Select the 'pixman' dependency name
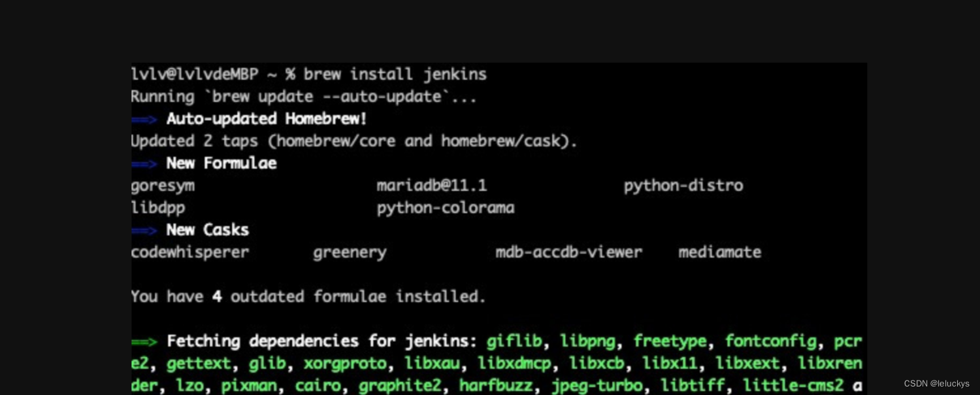 [x=249, y=386]
